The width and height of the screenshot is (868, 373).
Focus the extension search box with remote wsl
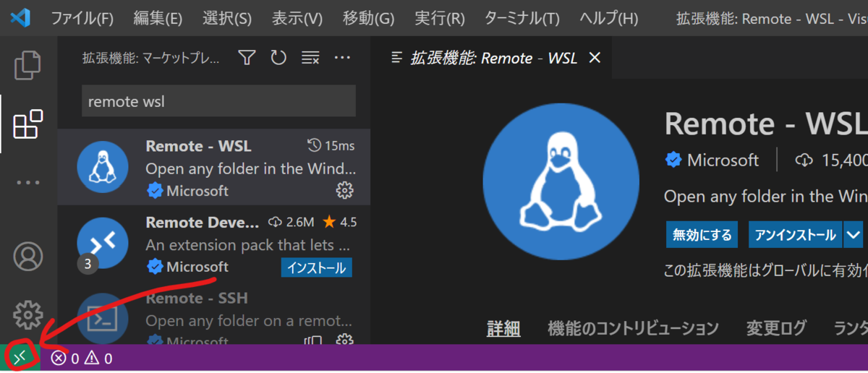pos(218,101)
